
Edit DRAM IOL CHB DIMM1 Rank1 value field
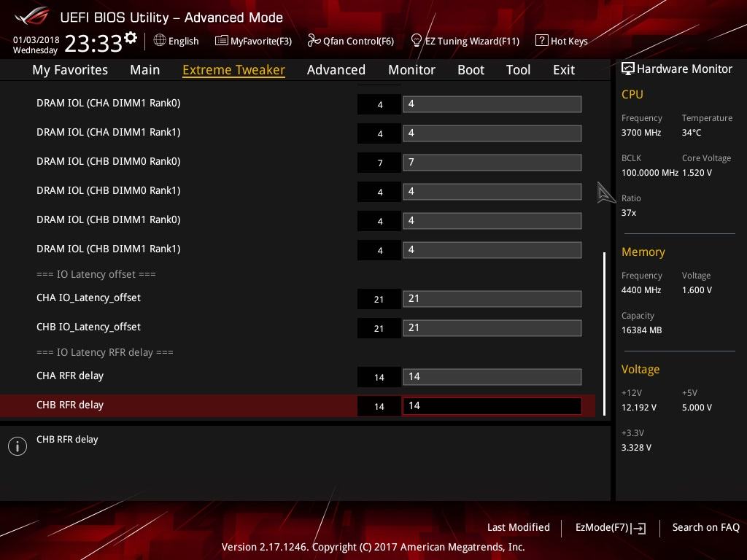tap(492, 250)
